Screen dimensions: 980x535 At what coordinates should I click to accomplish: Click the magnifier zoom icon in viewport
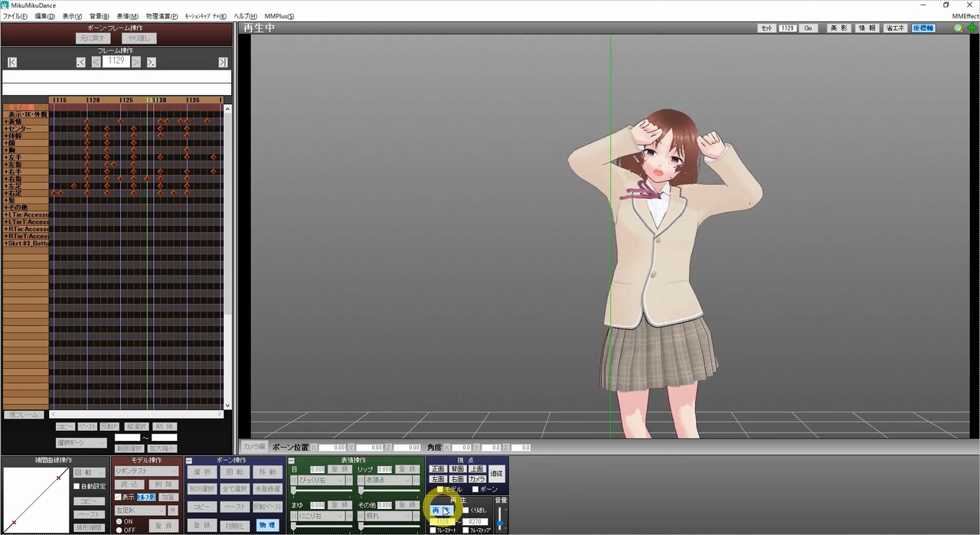coord(958,28)
